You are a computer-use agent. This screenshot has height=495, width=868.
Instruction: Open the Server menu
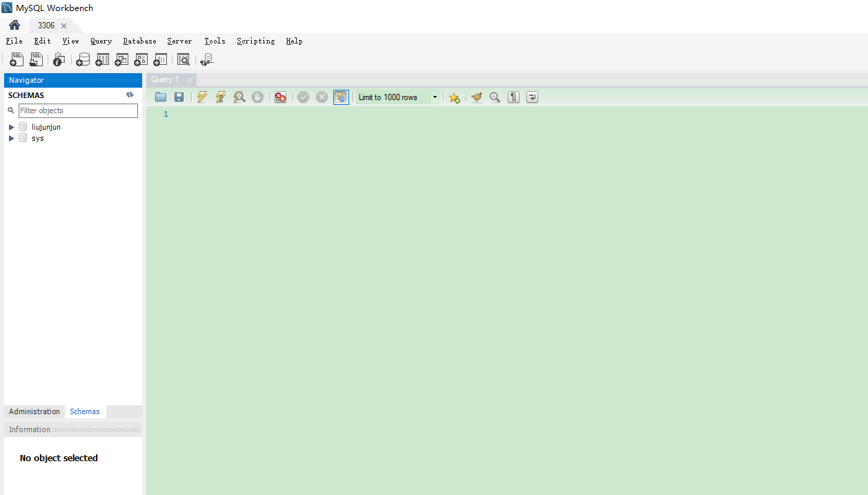179,41
